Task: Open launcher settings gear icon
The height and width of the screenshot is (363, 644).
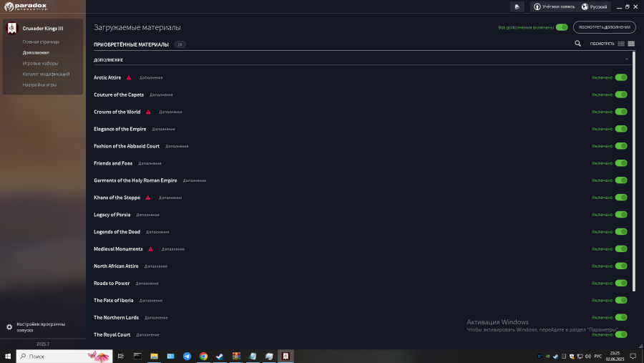Action: tap(9, 326)
